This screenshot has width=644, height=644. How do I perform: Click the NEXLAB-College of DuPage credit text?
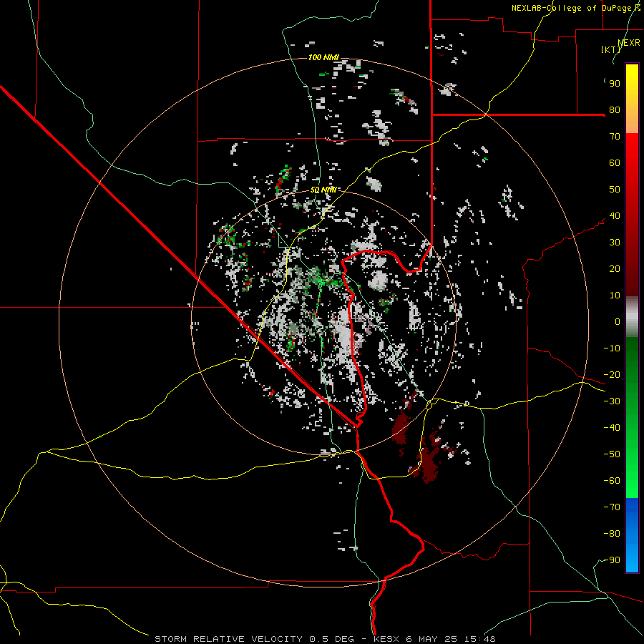click(x=575, y=8)
